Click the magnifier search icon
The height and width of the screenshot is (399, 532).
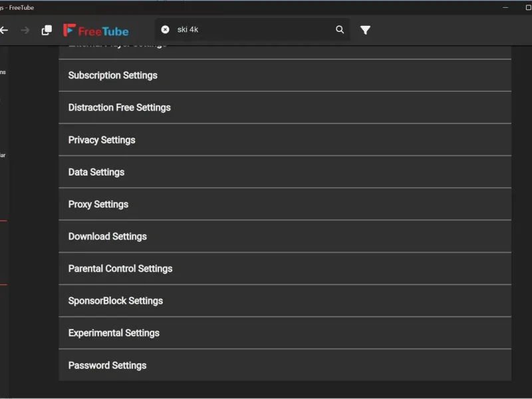340,30
